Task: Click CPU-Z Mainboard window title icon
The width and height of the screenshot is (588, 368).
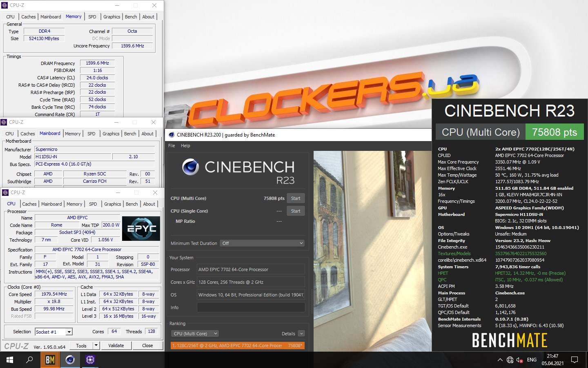Action: [x=4, y=122]
